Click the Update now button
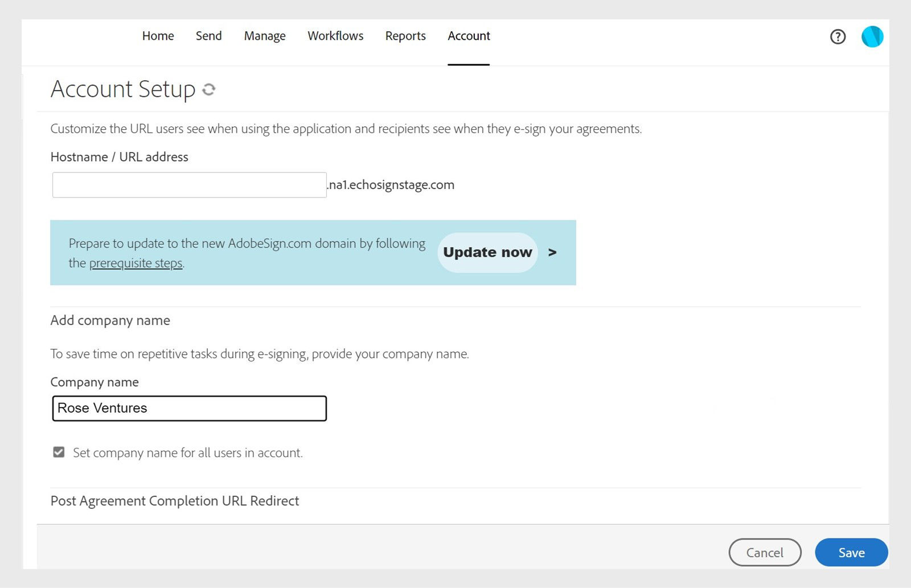Image resolution: width=911 pixels, height=588 pixels. click(487, 252)
